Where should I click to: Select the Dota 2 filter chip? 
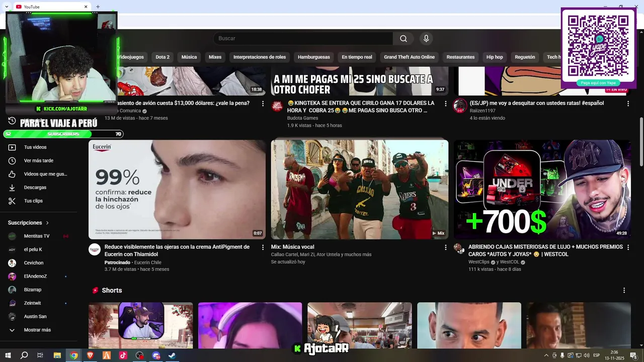pos(163,57)
